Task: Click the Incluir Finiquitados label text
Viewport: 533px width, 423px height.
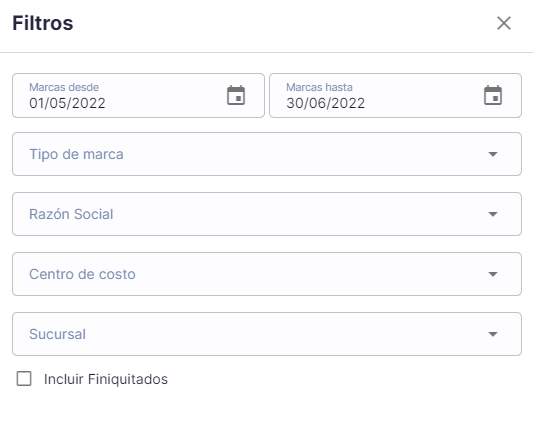Action: click(x=106, y=379)
